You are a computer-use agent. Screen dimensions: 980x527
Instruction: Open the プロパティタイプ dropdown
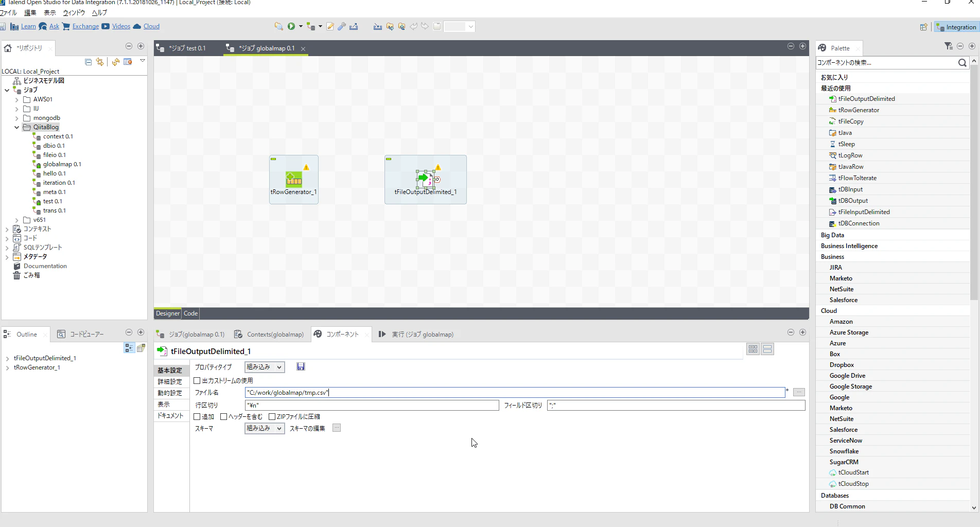tap(265, 367)
